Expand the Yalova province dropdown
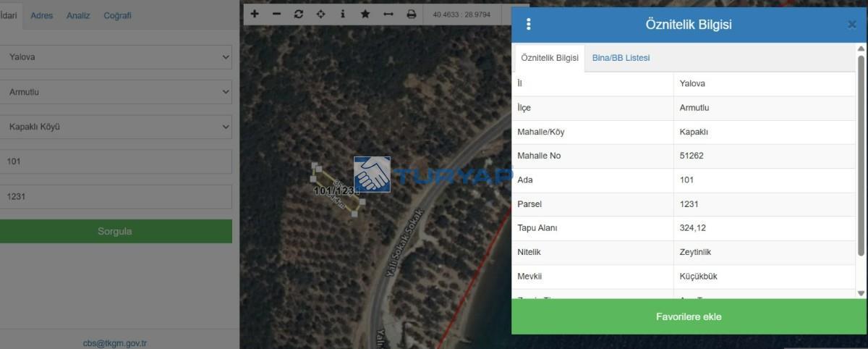 click(x=116, y=57)
